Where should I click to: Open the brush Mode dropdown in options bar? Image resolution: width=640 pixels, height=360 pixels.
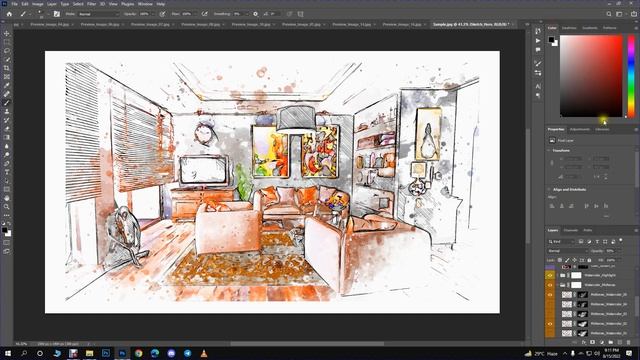99,14
